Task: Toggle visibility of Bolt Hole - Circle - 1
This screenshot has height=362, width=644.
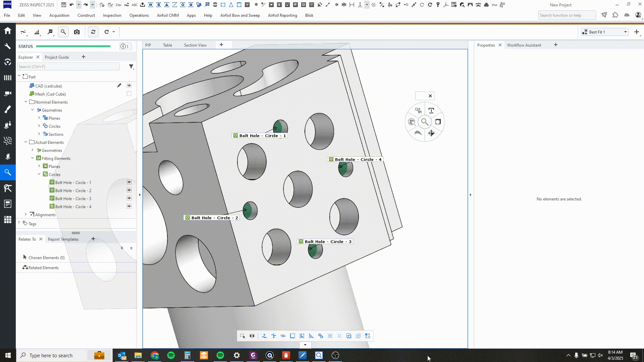Action: 129,182
